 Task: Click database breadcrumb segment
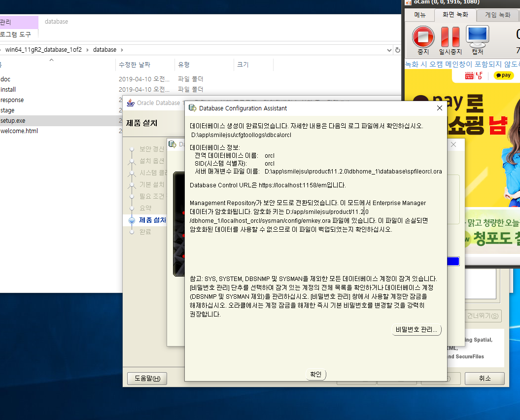click(105, 50)
